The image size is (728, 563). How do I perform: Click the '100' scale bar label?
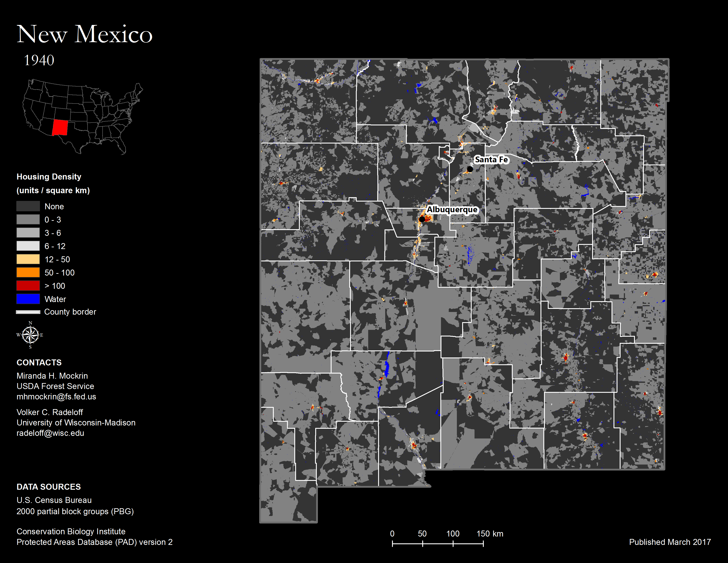pyautogui.click(x=453, y=534)
